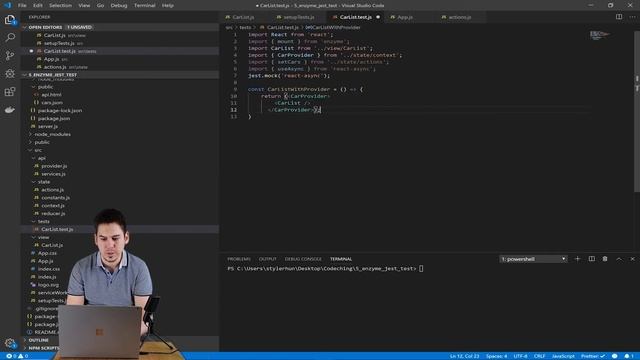Click the VS Code logo in title bar
Screen dimensions: 640x360
(8, 5)
